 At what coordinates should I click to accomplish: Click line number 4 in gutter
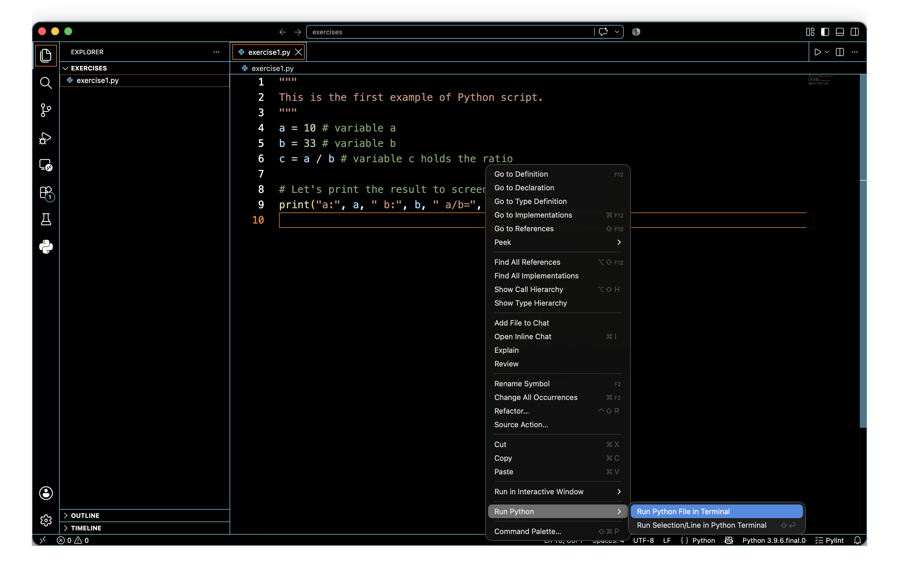[261, 128]
